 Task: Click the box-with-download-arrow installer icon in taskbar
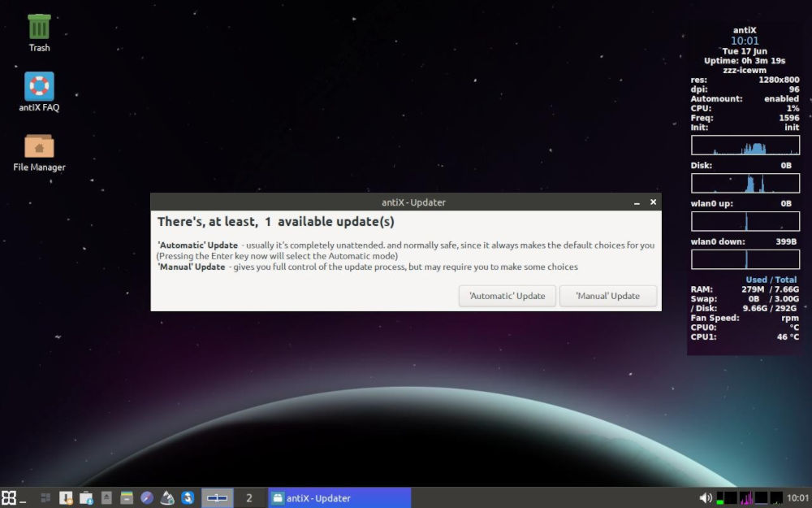click(65, 497)
